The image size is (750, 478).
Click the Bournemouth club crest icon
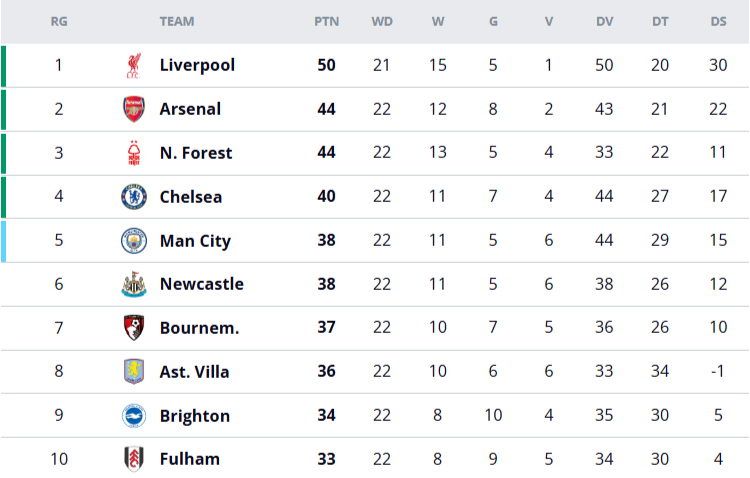(x=133, y=328)
